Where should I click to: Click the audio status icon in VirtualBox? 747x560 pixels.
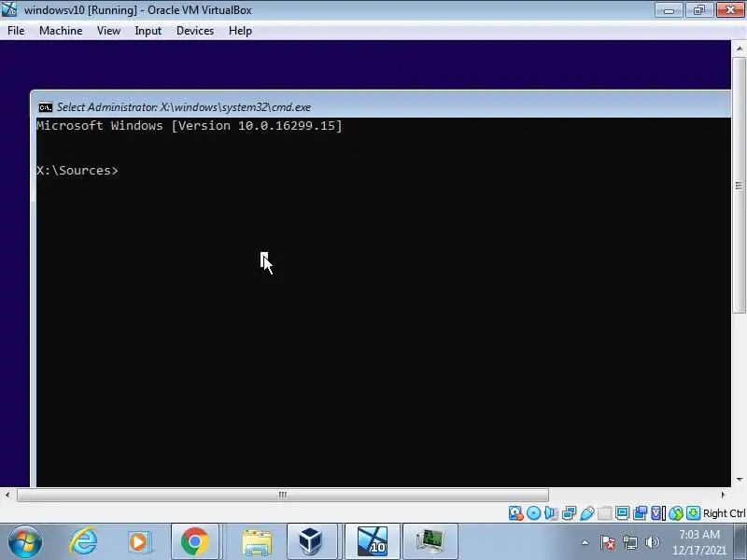coord(551,512)
